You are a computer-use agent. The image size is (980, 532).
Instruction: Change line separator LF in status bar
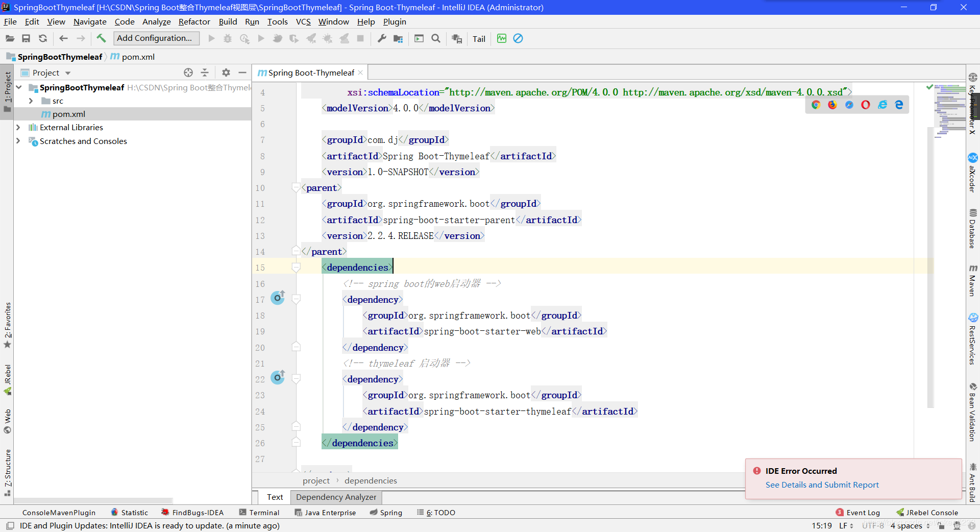[x=846, y=525]
